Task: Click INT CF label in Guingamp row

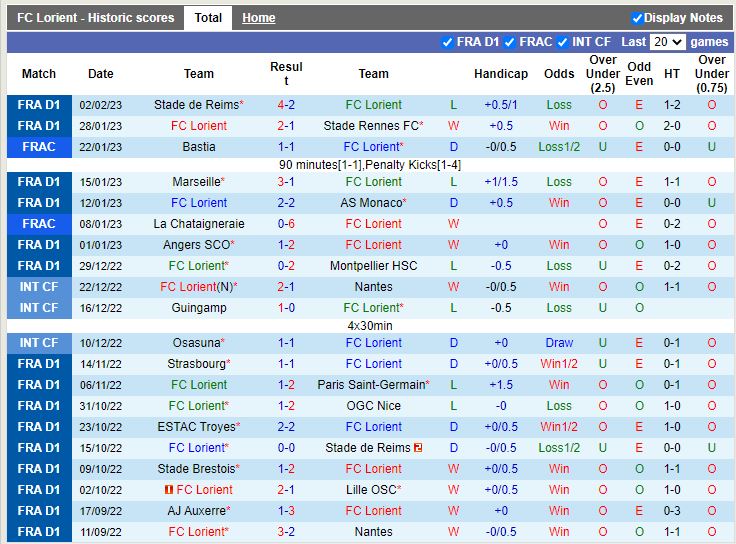Action: pyautogui.click(x=39, y=308)
